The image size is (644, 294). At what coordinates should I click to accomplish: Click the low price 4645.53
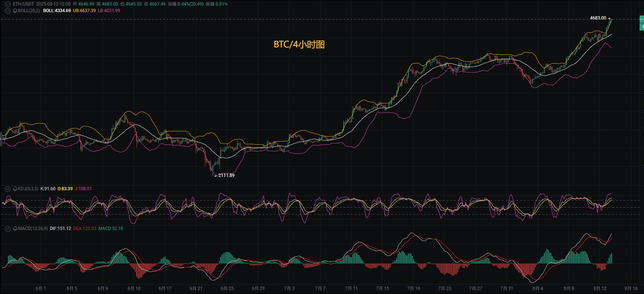click(134, 4)
